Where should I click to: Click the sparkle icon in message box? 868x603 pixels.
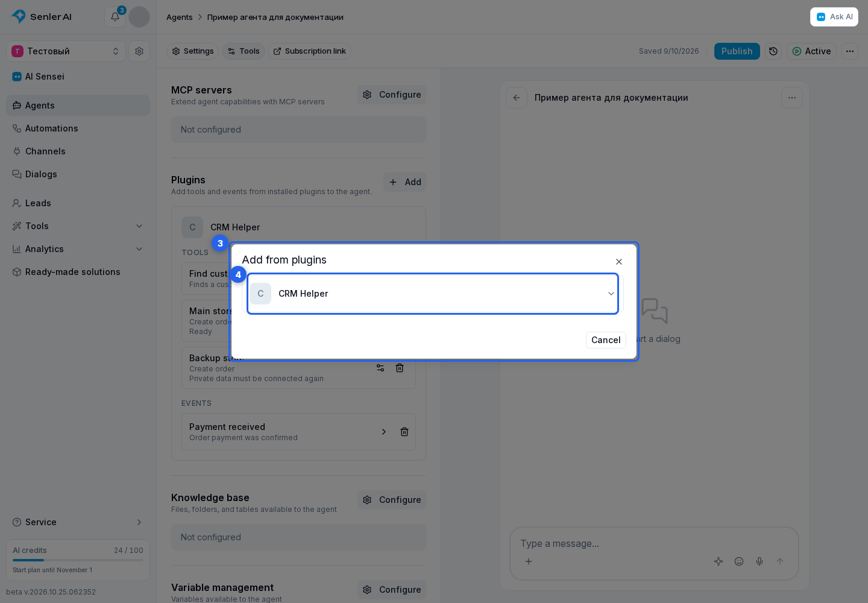(719, 561)
